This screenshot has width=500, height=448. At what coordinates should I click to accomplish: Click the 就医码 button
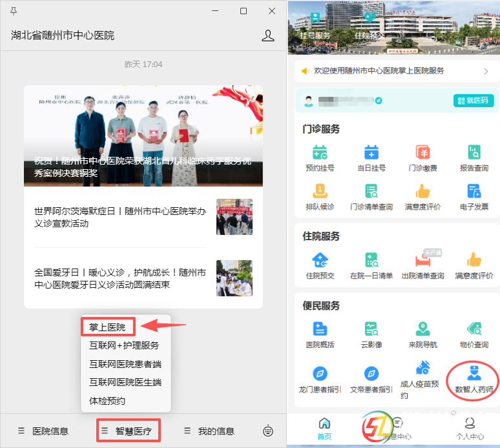[x=474, y=100]
